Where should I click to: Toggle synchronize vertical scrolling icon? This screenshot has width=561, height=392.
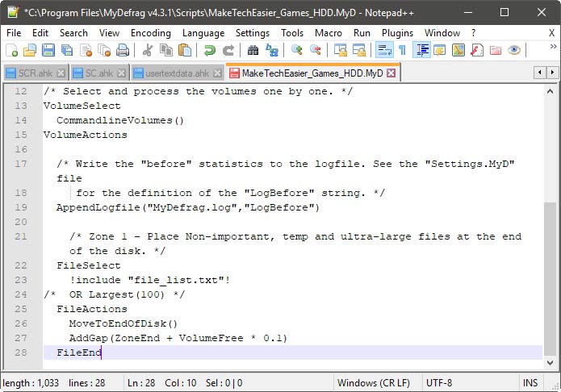(x=341, y=51)
